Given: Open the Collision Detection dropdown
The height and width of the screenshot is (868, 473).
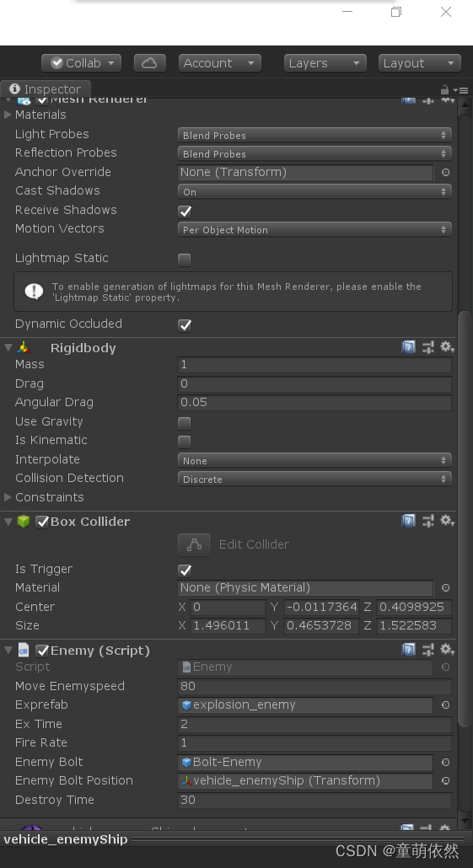Looking at the screenshot, I should pyautogui.click(x=314, y=479).
